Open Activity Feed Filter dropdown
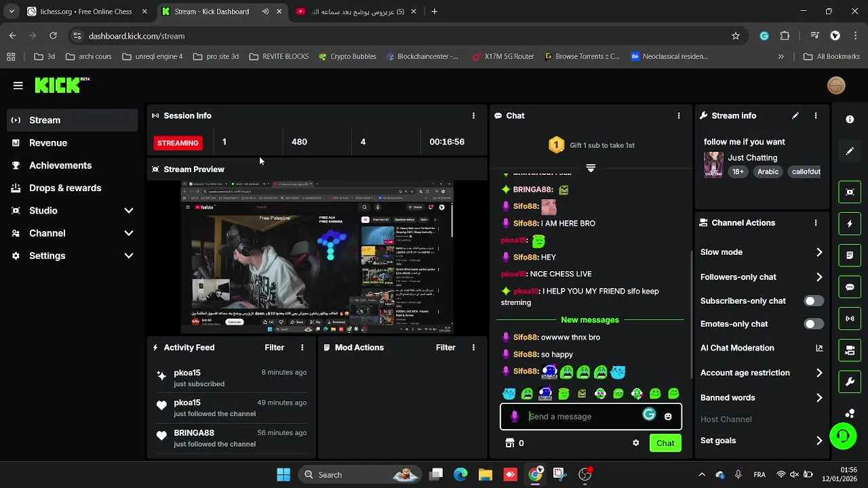This screenshot has height=488, width=868. [274, 348]
